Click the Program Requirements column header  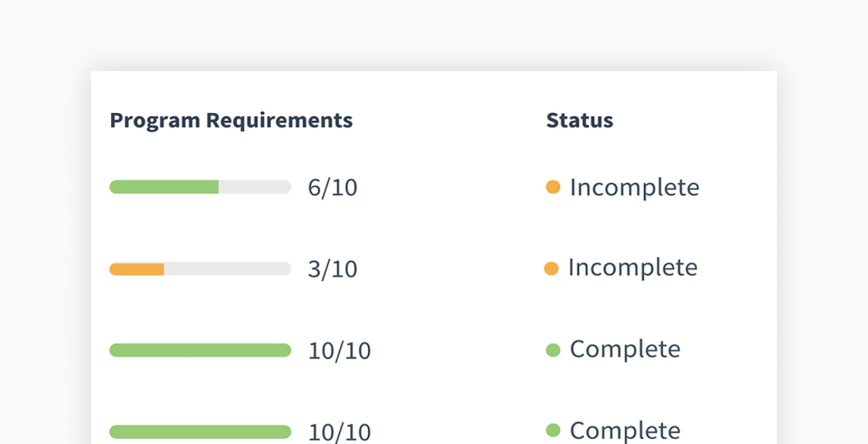tap(231, 120)
